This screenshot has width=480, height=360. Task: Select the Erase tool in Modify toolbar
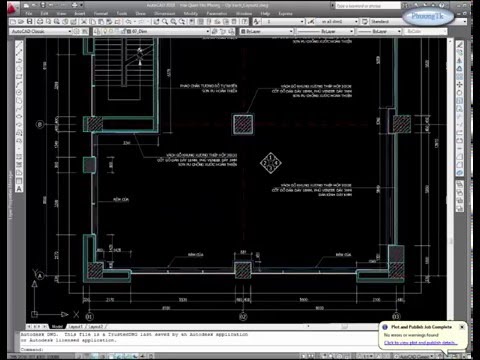pyautogui.click(x=460, y=45)
